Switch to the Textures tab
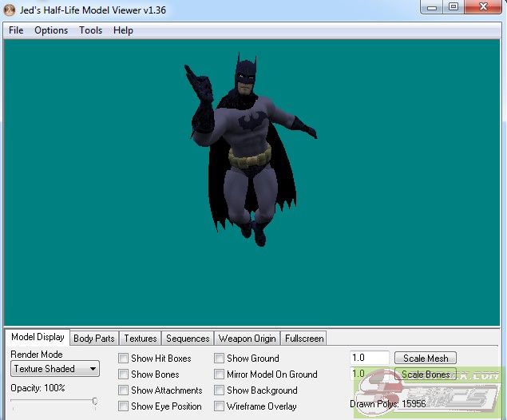507x420 pixels. [141, 339]
